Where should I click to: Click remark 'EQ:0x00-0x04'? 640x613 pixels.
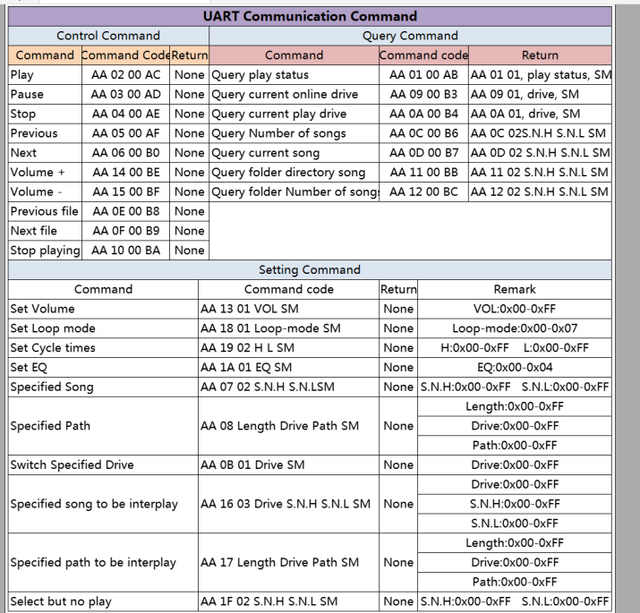pyautogui.click(x=515, y=368)
